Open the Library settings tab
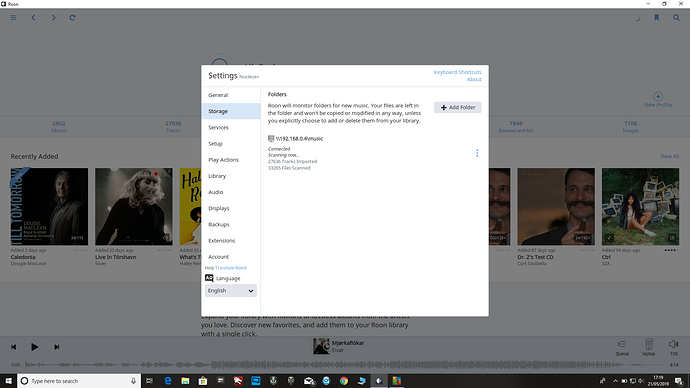 click(231, 176)
